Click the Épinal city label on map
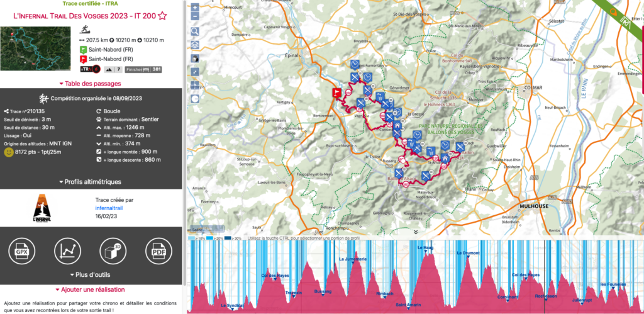 (291, 55)
